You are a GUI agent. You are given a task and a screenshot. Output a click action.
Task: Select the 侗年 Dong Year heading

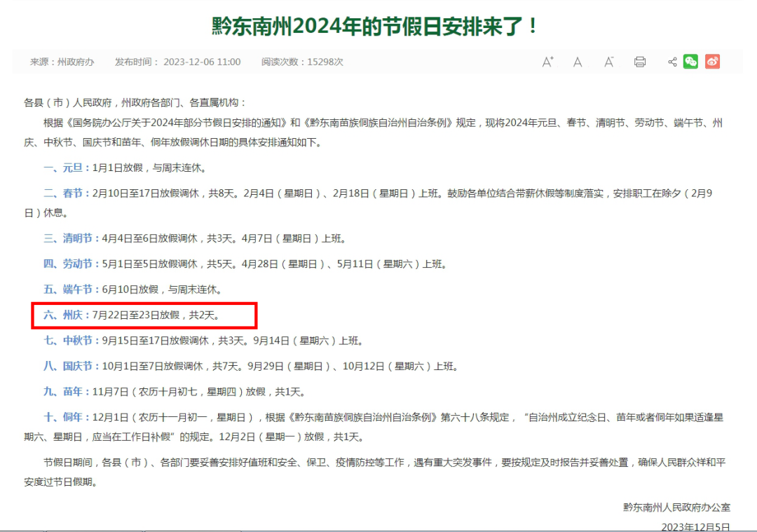click(x=64, y=416)
